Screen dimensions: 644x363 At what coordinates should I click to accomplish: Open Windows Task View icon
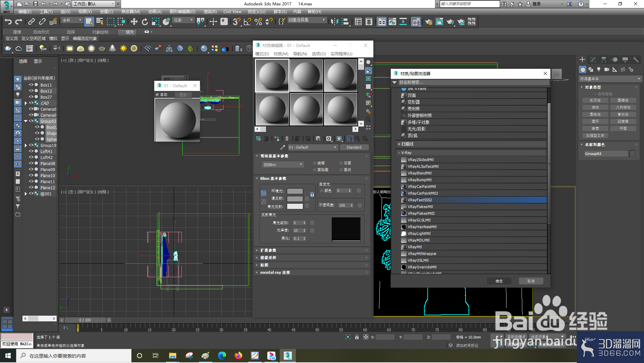click(155, 356)
